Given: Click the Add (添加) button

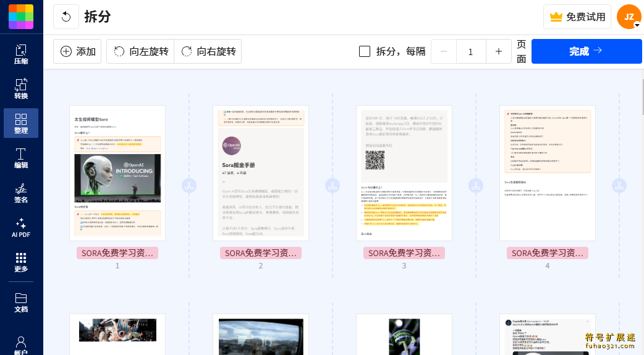Looking at the screenshot, I should [x=77, y=51].
